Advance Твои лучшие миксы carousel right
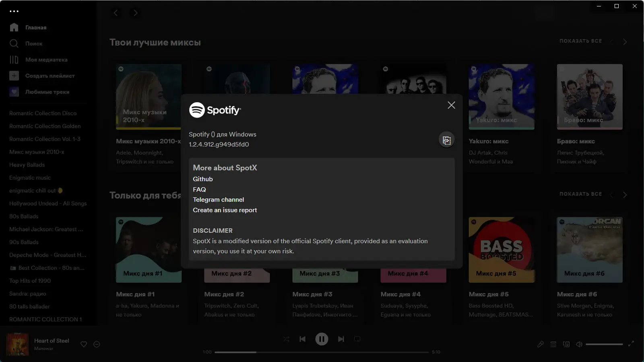 (625, 42)
